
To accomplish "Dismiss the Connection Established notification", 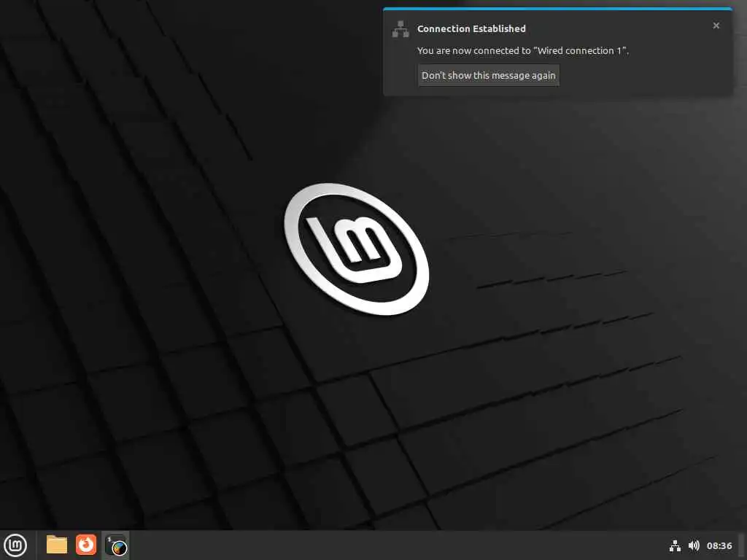I will (x=716, y=26).
